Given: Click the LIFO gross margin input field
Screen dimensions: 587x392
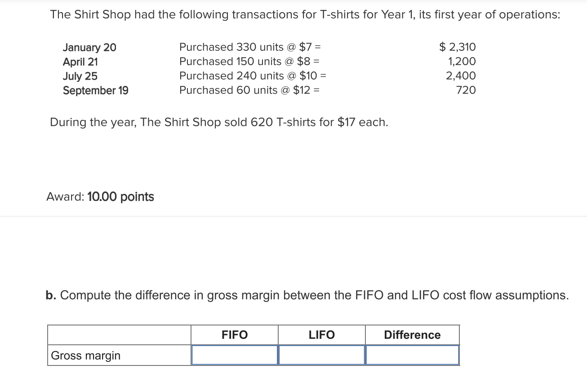Looking at the screenshot, I should (321, 355).
